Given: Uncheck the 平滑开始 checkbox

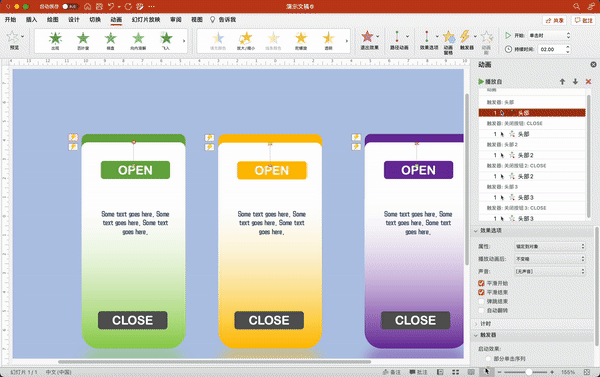Looking at the screenshot, I should tap(481, 283).
